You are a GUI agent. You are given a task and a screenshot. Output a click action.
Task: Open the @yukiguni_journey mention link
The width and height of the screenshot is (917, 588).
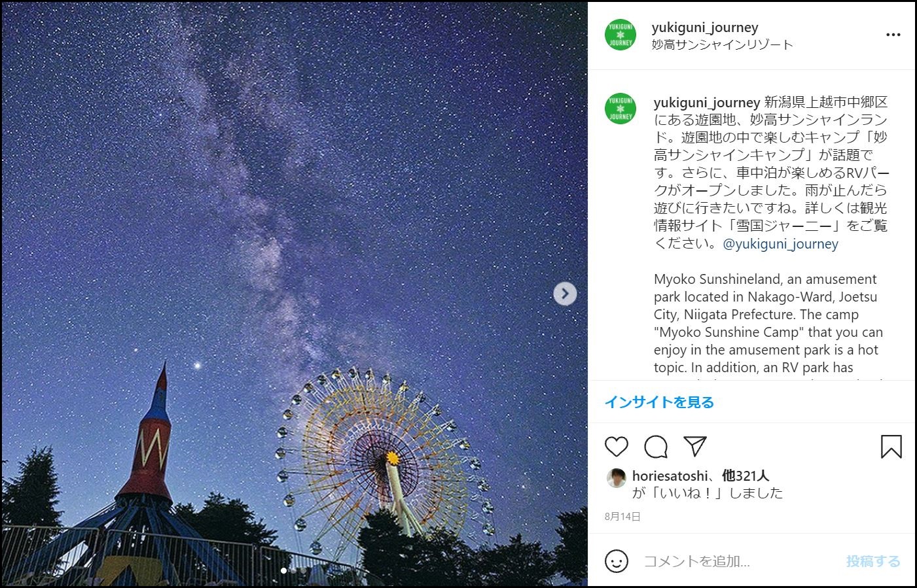pyautogui.click(x=780, y=244)
